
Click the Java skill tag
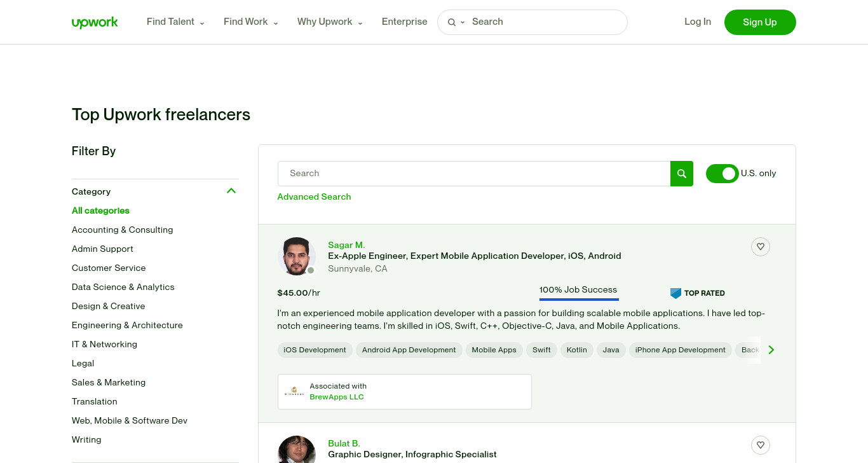coord(611,350)
